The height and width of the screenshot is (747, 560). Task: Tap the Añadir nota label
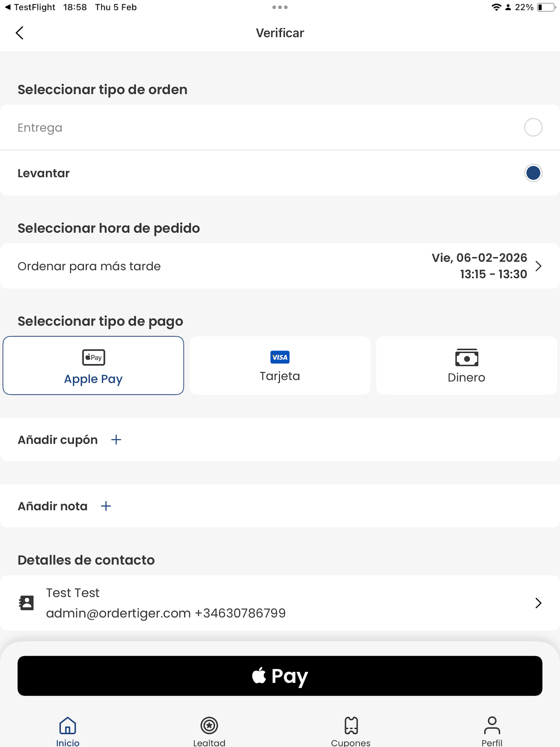(x=53, y=506)
